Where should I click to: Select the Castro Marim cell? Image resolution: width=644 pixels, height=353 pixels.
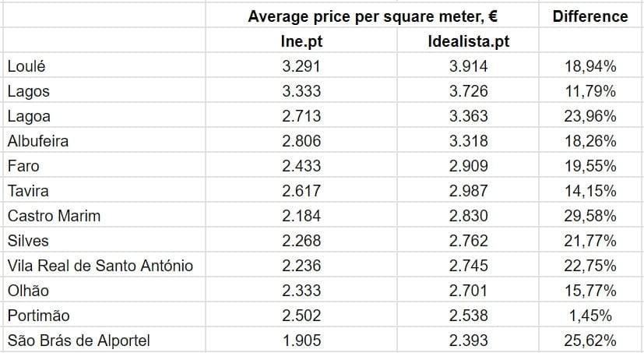54,216
